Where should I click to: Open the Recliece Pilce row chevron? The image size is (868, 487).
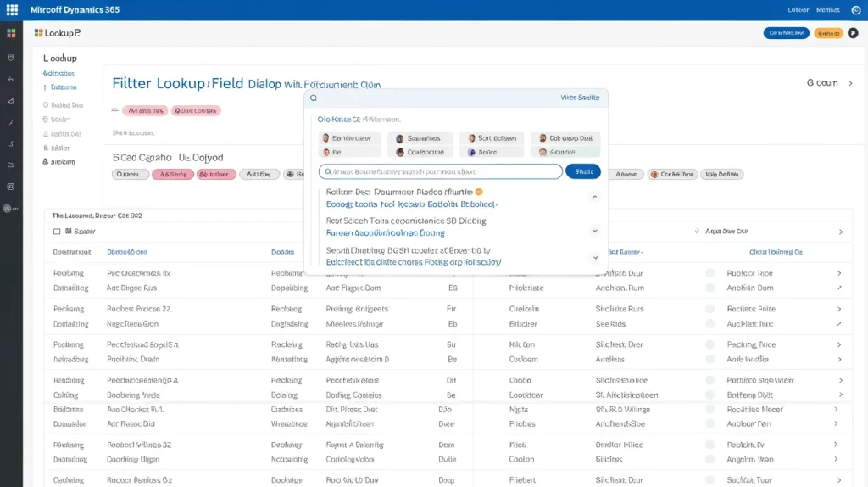click(x=839, y=309)
